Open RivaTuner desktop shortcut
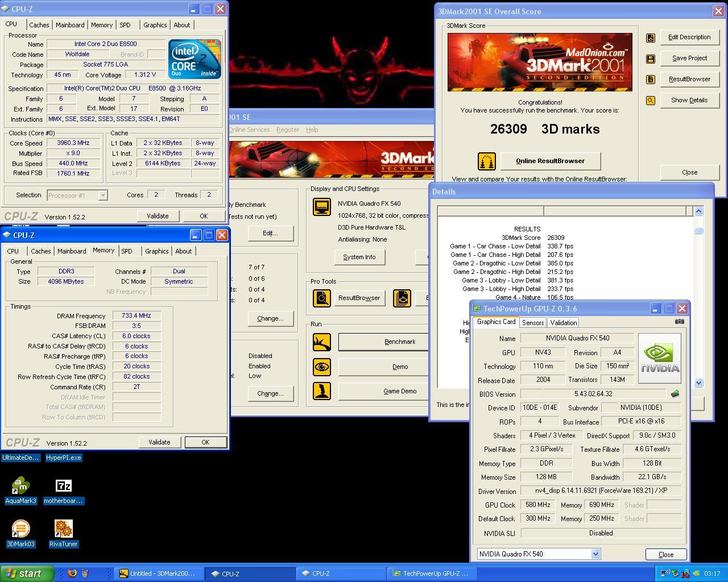728x582 pixels. click(x=63, y=534)
